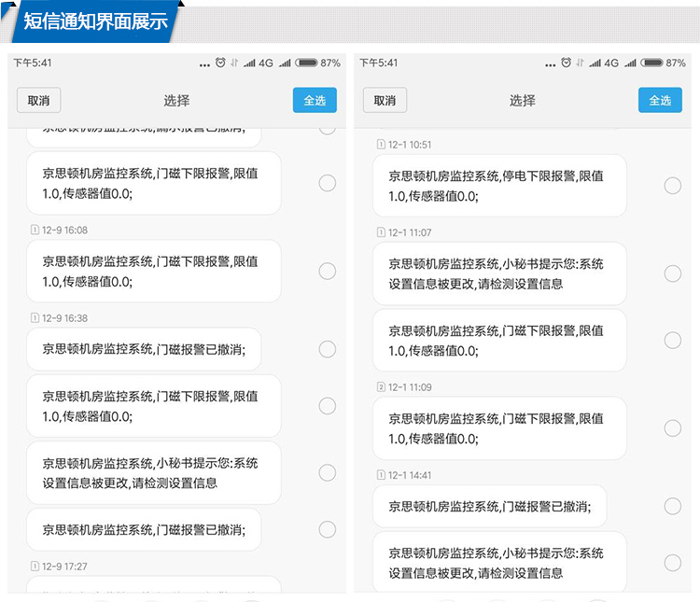Select circle for 12-9 16:38 门磁报警已撤消 message
This screenshot has height=602, width=700.
(327, 349)
